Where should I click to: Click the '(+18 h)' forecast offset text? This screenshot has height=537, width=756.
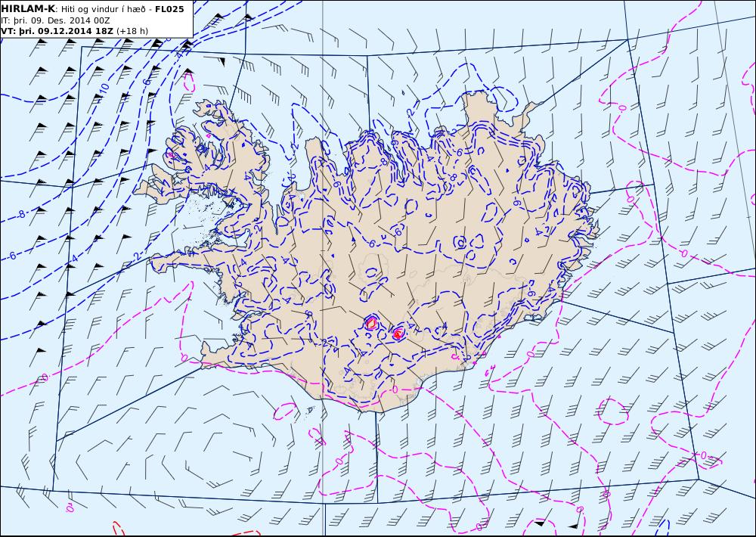tap(132, 31)
